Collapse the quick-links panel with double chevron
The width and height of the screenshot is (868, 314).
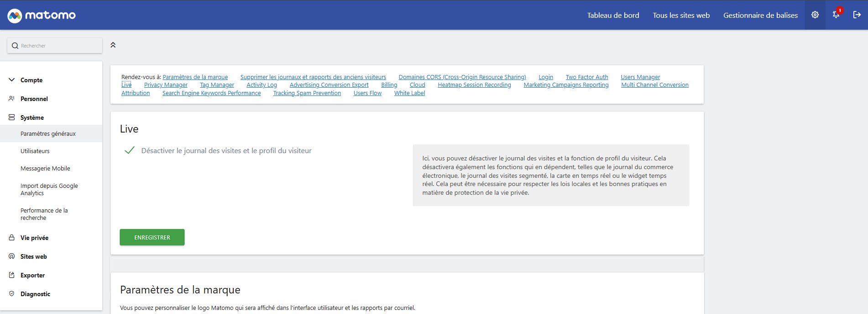[113, 45]
